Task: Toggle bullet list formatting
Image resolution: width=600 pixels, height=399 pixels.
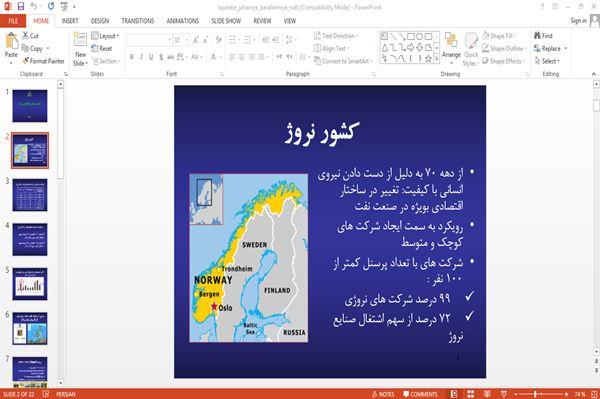Action: point(232,40)
